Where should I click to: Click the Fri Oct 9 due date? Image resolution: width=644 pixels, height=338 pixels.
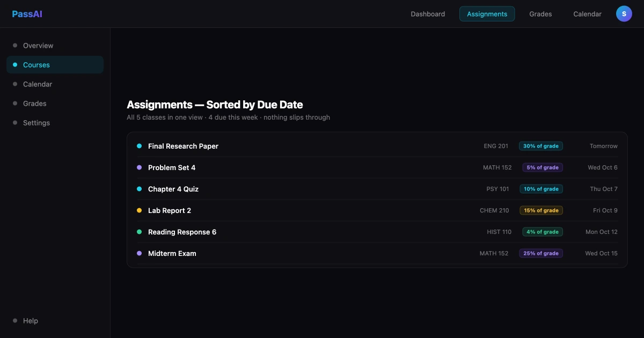(605, 210)
